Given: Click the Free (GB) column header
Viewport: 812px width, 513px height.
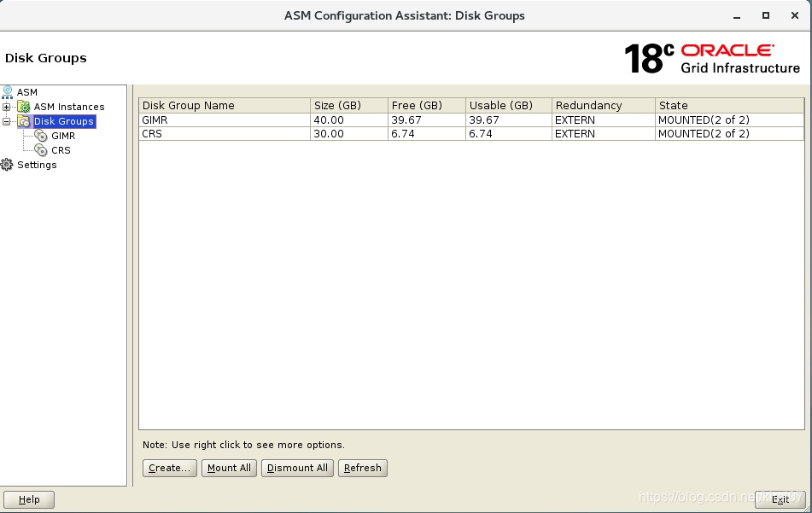Looking at the screenshot, I should coord(427,106).
